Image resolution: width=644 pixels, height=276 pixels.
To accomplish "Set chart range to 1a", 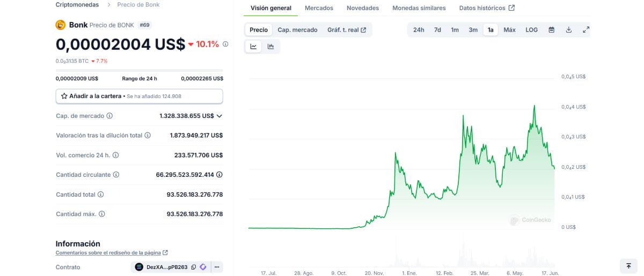I will [x=491, y=30].
